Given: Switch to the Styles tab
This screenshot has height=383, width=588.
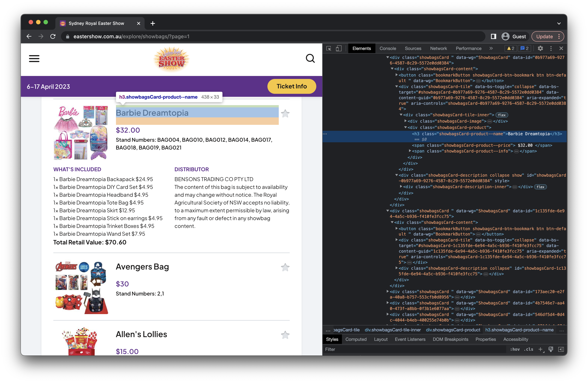Looking at the screenshot, I should [332, 339].
